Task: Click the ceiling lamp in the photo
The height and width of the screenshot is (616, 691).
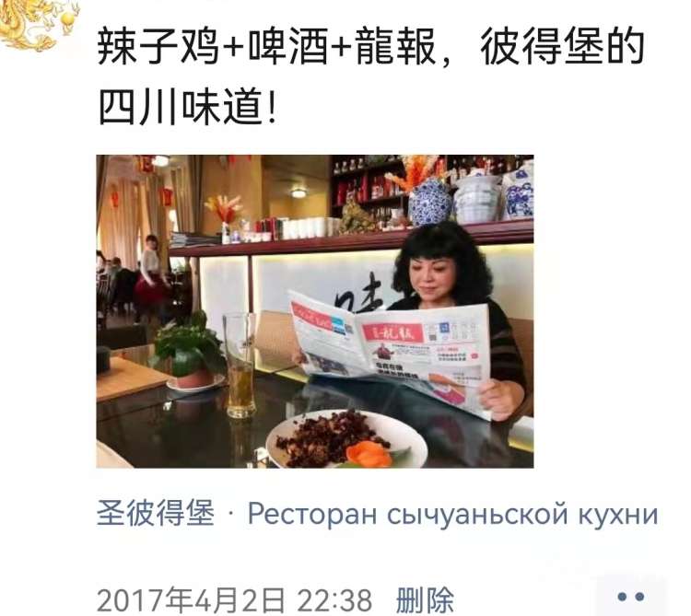Action: click(299, 192)
